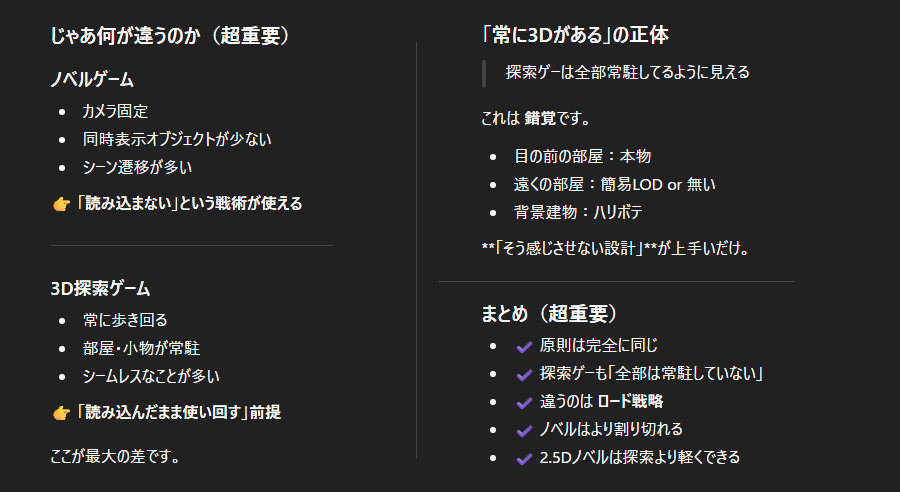This screenshot has height=492, width=900.
Task: Click the bullet item カメラ固定
Action: click(x=115, y=111)
